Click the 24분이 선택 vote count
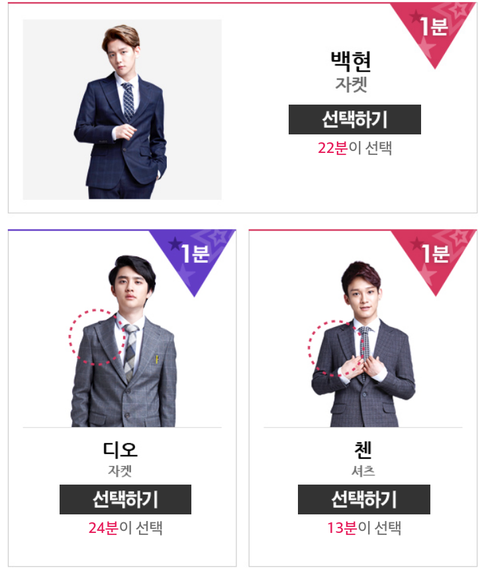This screenshot has height=568, width=480. 125,528
